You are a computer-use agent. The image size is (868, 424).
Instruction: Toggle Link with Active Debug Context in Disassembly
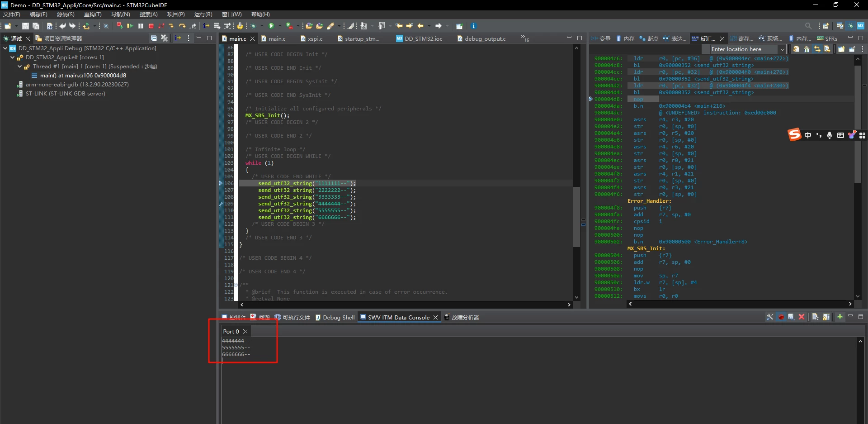pyautogui.click(x=817, y=49)
